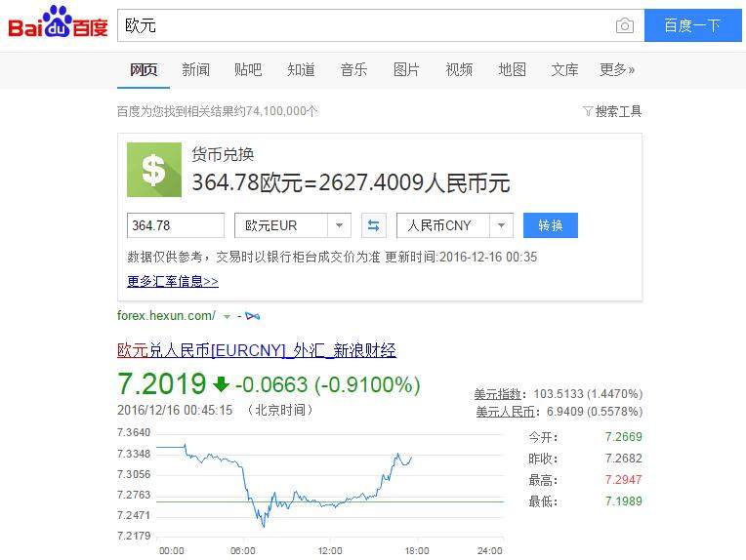Image resolution: width=746 pixels, height=560 pixels.
Task: Go to the 文库 tab
Action: [x=564, y=70]
